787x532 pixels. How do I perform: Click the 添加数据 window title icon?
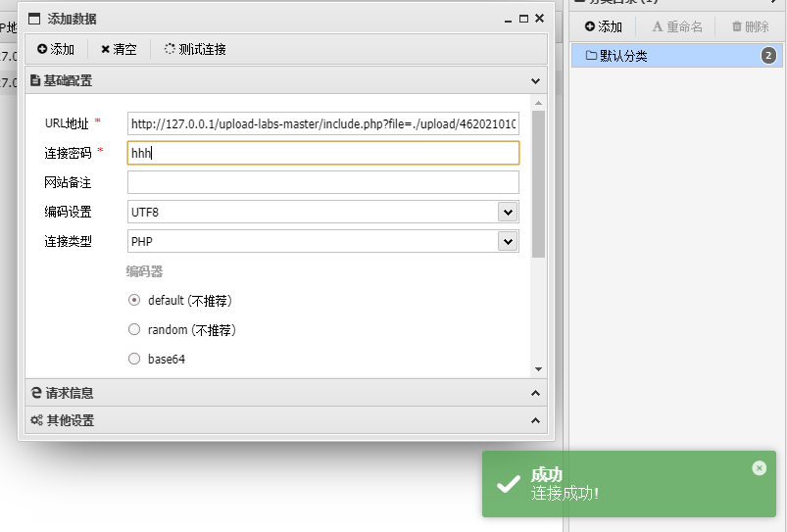(x=34, y=19)
